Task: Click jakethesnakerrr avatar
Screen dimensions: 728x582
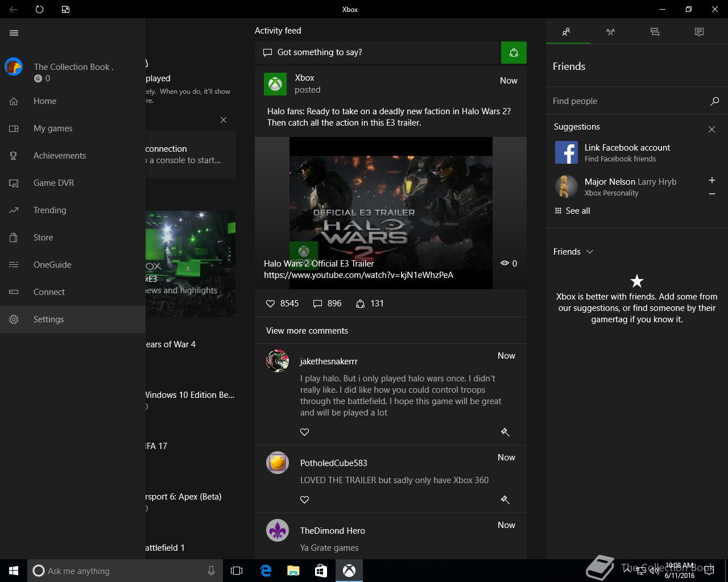Action: pyautogui.click(x=278, y=361)
